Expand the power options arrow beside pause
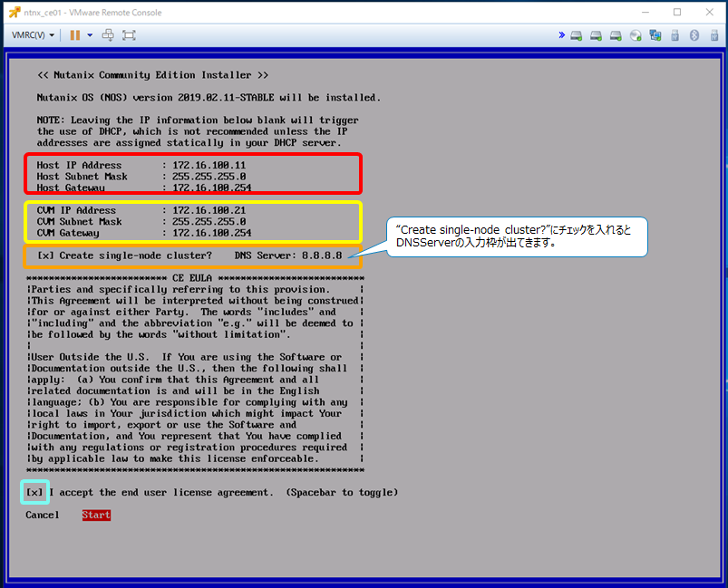The image size is (728, 588). coord(90,35)
